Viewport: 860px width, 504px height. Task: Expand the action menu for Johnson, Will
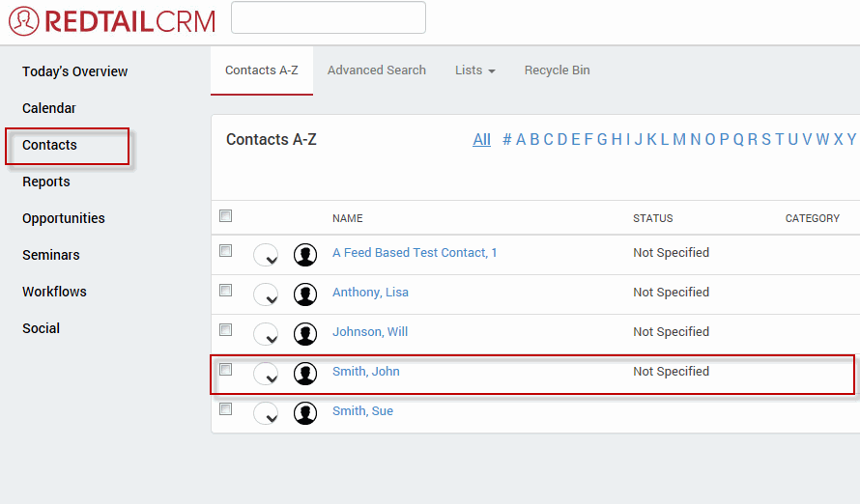tap(266, 334)
